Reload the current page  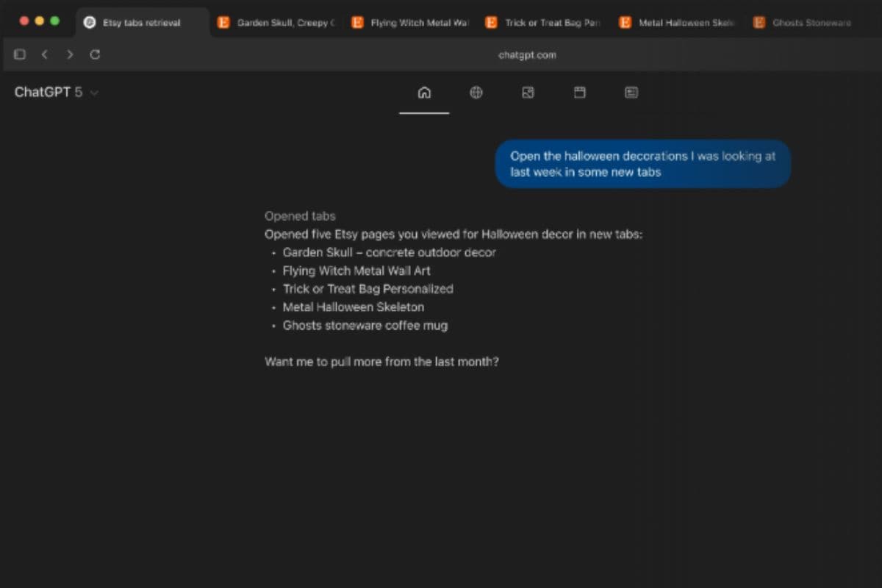coord(95,54)
